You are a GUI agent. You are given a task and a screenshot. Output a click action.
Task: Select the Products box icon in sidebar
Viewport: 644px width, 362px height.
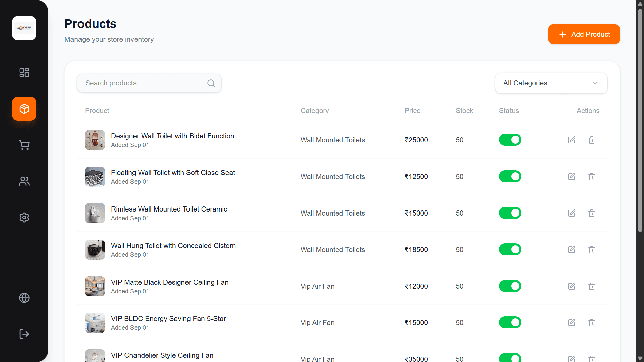[24, 109]
